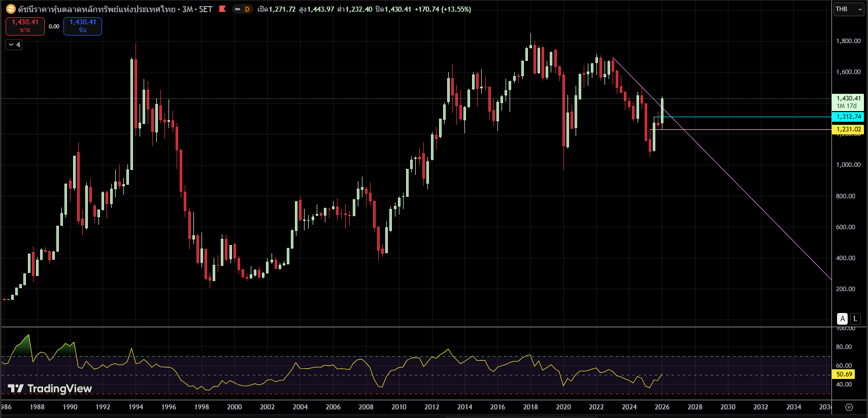Click the red flag icon beside SET
This screenshot has height=418, width=868.
point(222,9)
